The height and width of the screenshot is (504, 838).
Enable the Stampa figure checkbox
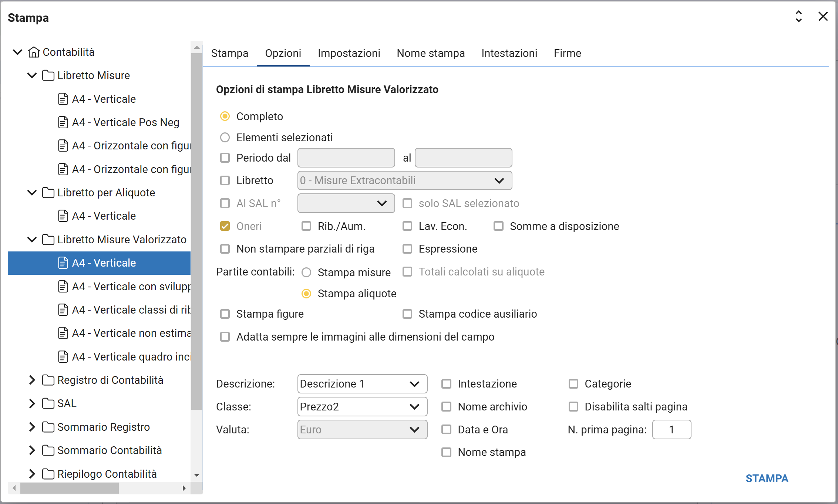[x=225, y=314]
